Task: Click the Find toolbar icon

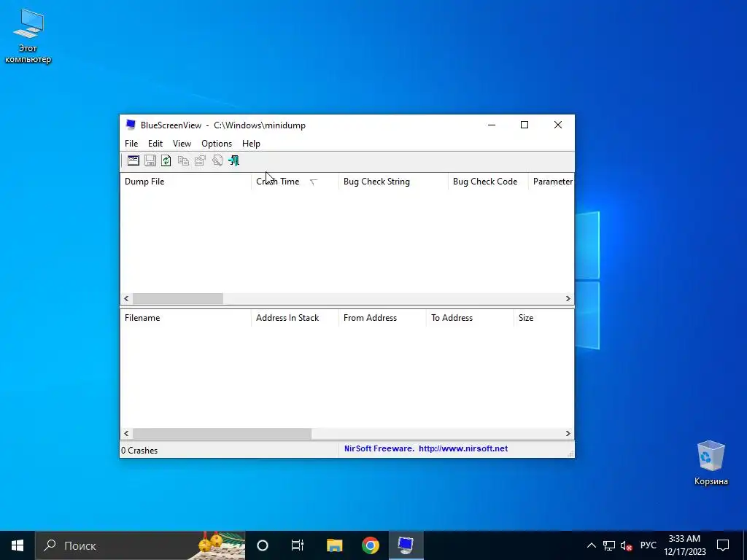Action: point(217,160)
